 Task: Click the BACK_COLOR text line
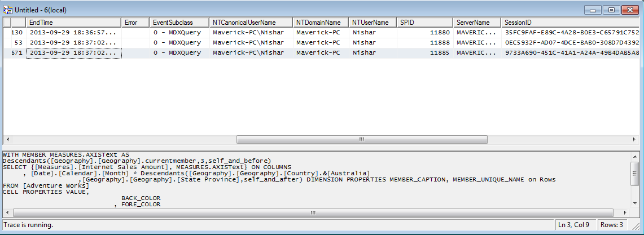(x=141, y=198)
